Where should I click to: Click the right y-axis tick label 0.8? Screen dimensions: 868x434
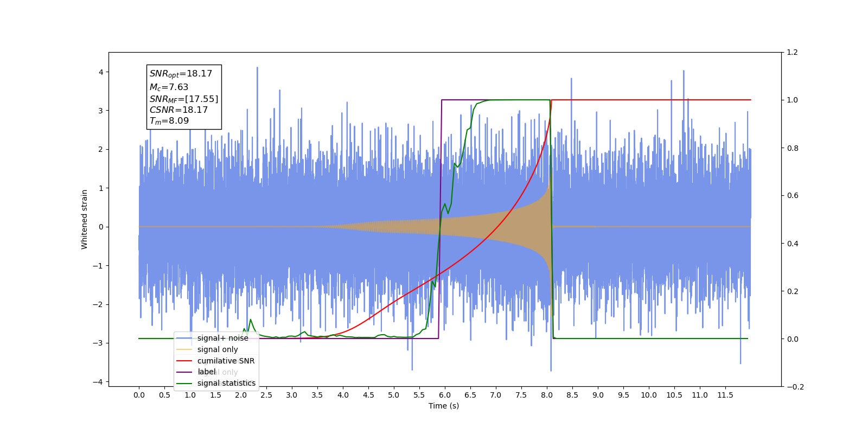coord(793,148)
